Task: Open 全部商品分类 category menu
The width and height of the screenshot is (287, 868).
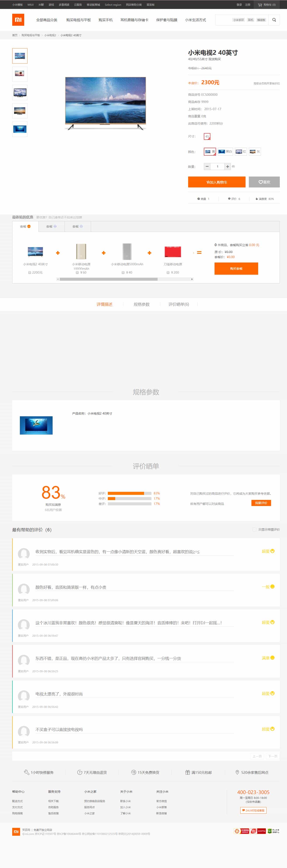Action: 47,20
